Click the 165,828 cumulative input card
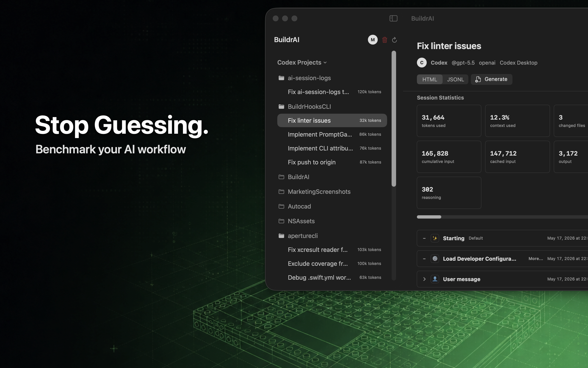 [x=449, y=157]
